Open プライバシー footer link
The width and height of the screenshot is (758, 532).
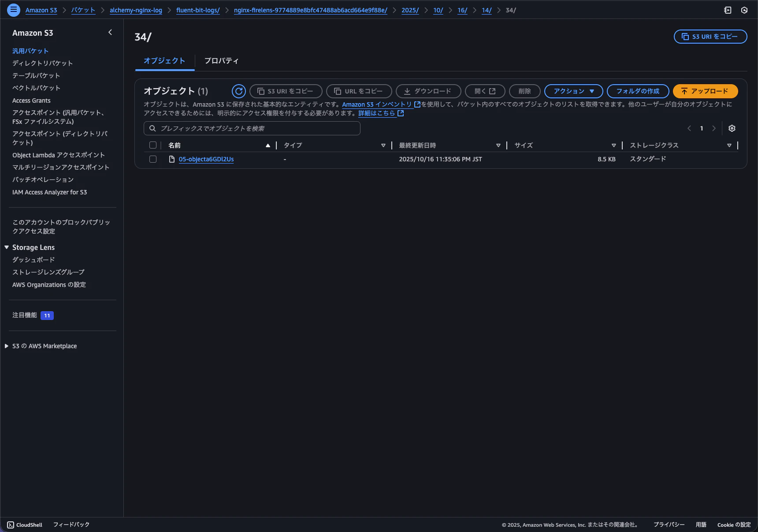click(669, 525)
